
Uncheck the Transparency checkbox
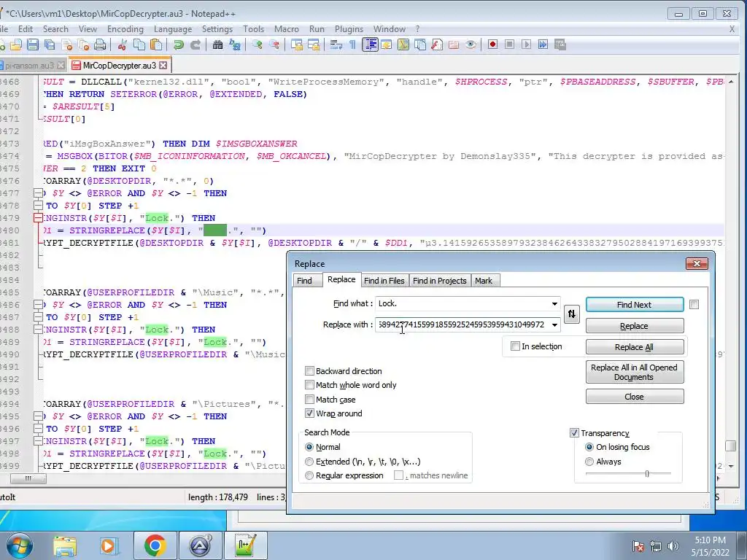pos(574,433)
